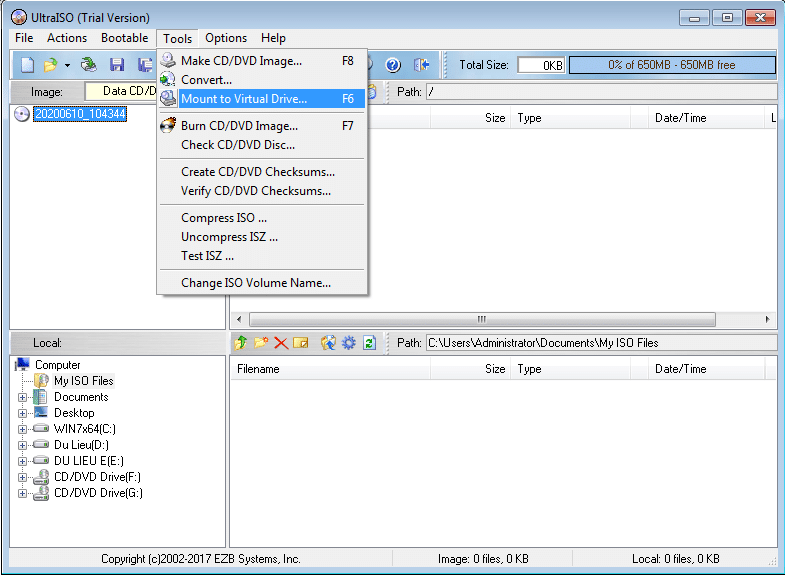Screen dimensions: 785x577
Task: Expand the Desktop tree node
Action: point(22,413)
